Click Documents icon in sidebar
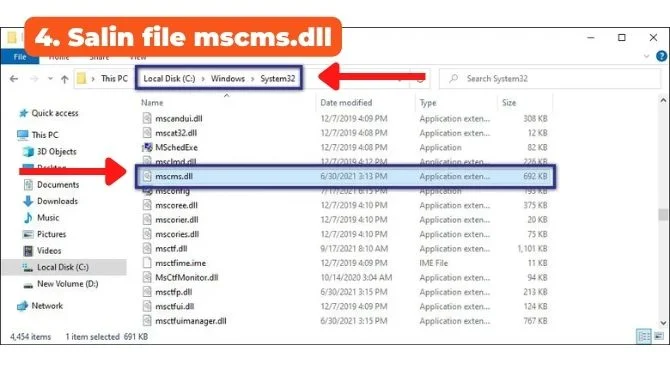The image size is (670, 372). pyautogui.click(x=28, y=185)
